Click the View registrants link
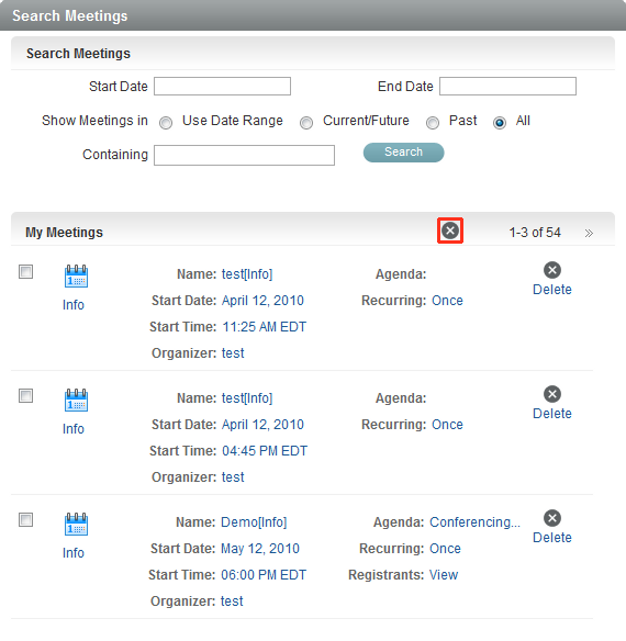This screenshot has width=626, height=641. point(443,575)
